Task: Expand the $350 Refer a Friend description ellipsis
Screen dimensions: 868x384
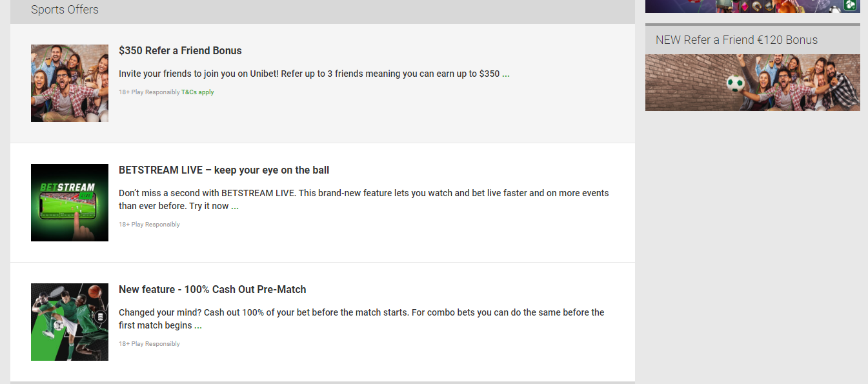Action: click(x=506, y=74)
